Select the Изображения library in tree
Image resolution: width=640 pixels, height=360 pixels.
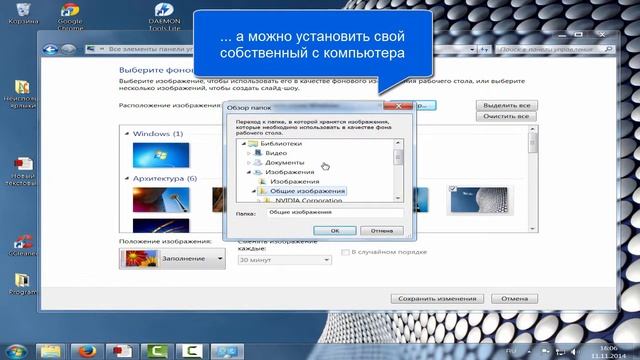coord(289,172)
